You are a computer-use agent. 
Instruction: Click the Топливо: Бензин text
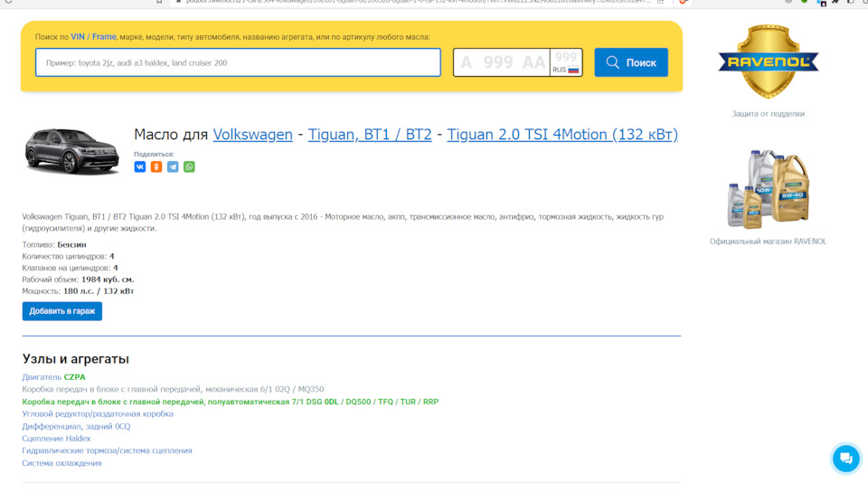point(54,245)
